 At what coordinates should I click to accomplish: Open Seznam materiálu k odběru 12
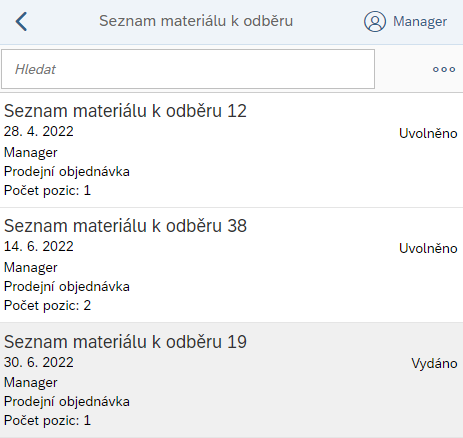(231, 150)
